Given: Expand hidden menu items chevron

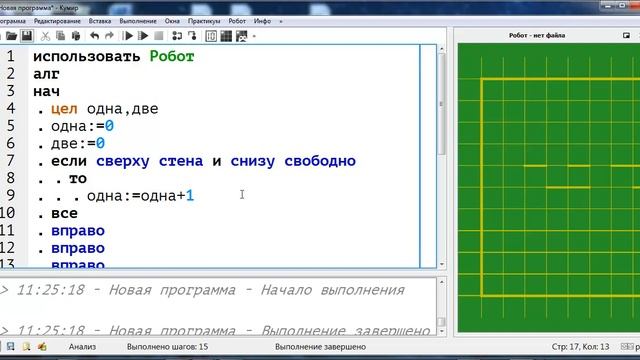Looking at the screenshot, I should pyautogui.click(x=281, y=21).
